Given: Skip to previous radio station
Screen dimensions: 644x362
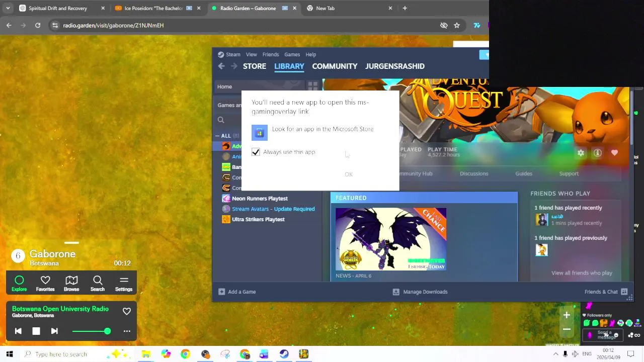Looking at the screenshot, I should pyautogui.click(x=18, y=331).
